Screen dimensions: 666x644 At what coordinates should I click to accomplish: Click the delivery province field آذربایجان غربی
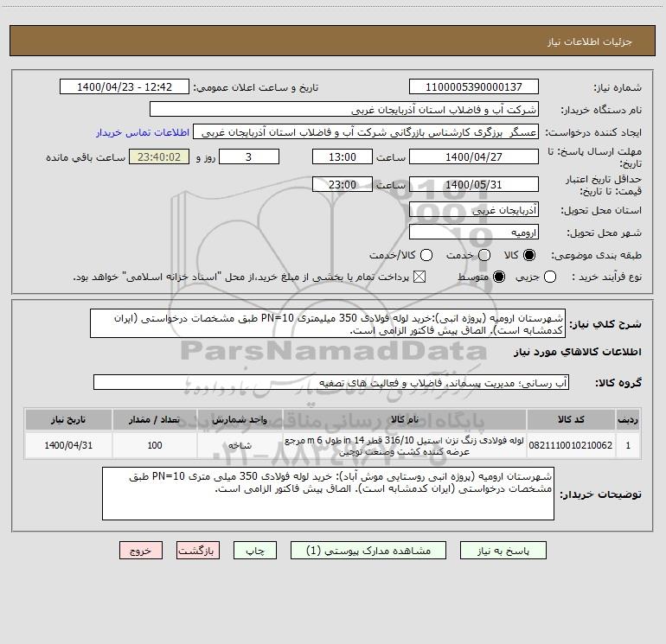(474, 210)
